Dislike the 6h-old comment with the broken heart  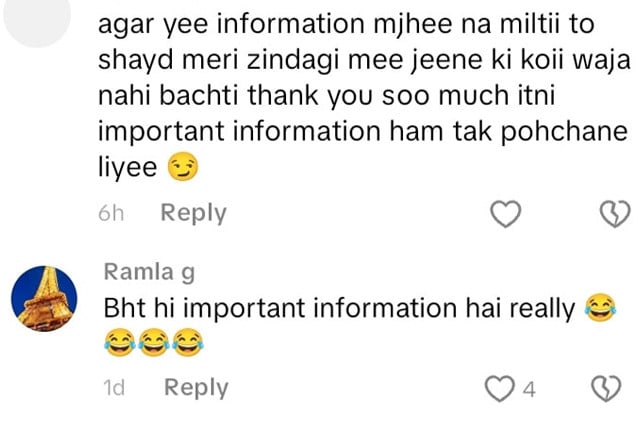pyautogui.click(x=615, y=214)
